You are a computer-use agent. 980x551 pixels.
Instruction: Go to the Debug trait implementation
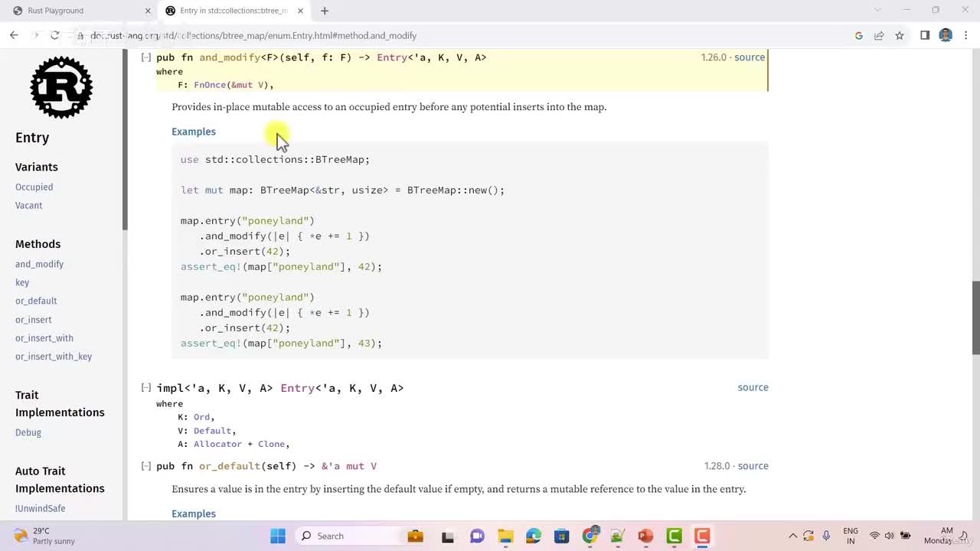tap(28, 432)
